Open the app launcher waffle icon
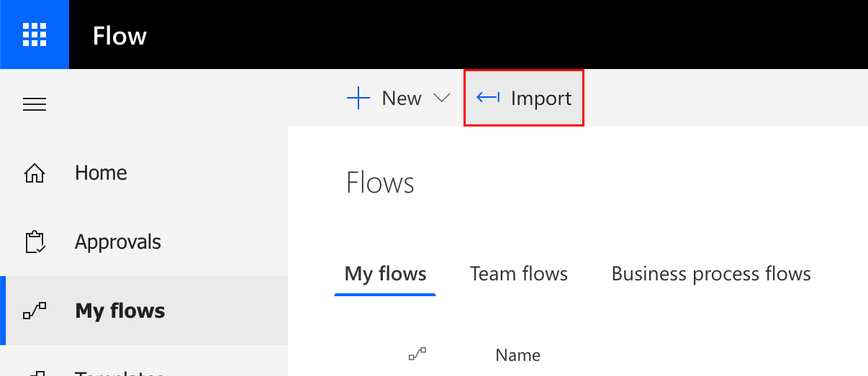This screenshot has width=868, height=376. (x=35, y=35)
